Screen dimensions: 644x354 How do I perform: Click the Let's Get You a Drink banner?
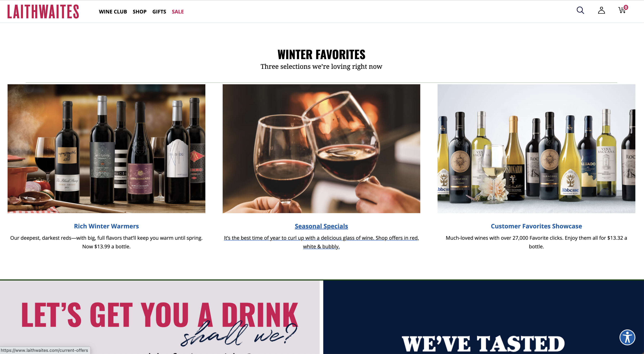[x=160, y=317]
